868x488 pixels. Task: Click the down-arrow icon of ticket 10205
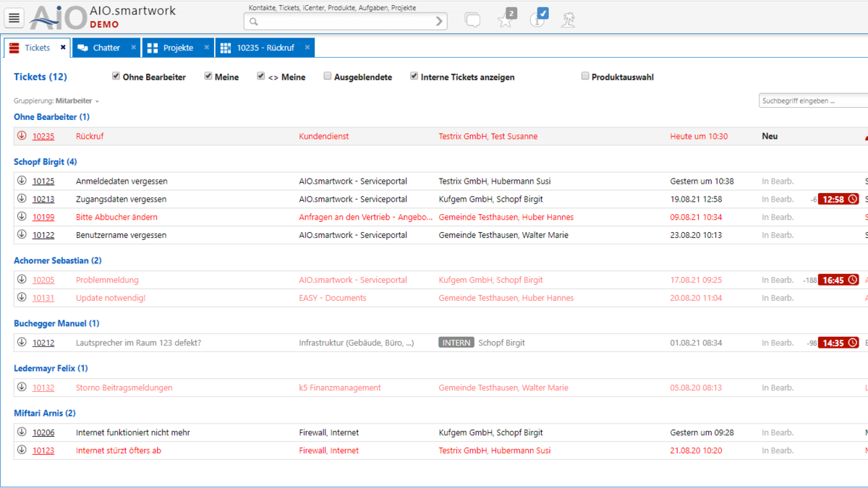[x=22, y=280]
